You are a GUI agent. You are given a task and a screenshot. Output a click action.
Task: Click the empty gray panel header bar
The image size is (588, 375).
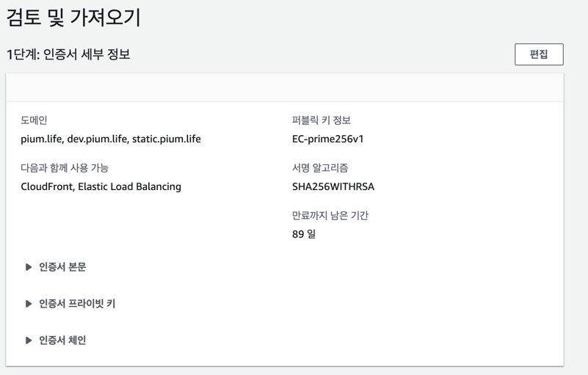[x=285, y=88]
